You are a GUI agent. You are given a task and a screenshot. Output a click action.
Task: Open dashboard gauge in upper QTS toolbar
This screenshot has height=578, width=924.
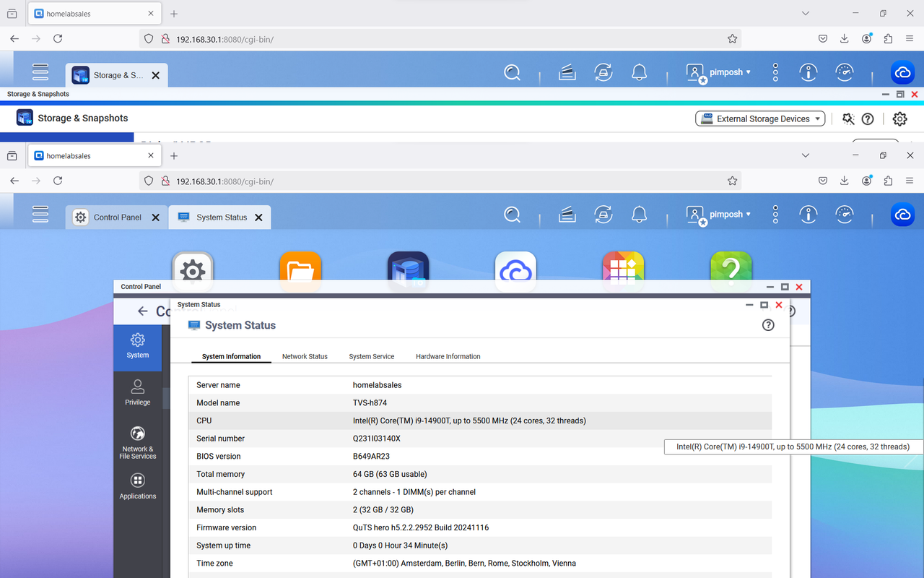tap(844, 72)
